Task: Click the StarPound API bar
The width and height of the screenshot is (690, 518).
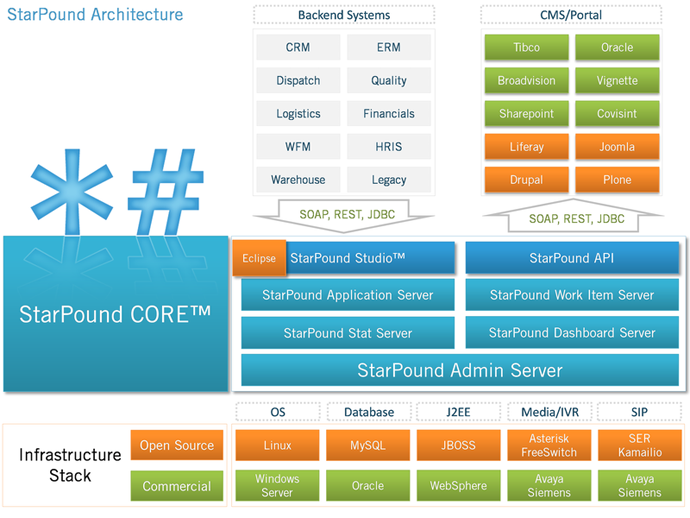Action: (572, 258)
